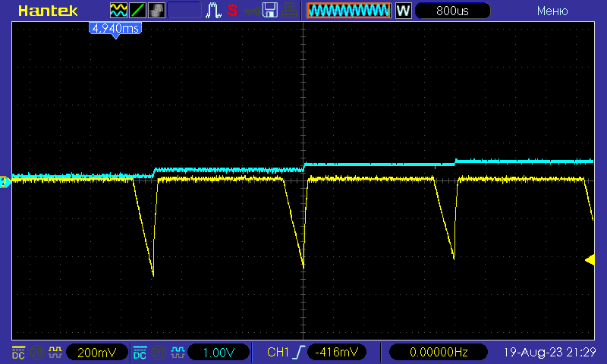
Task: Click the -416mV trigger level readout
Action: [x=336, y=353]
